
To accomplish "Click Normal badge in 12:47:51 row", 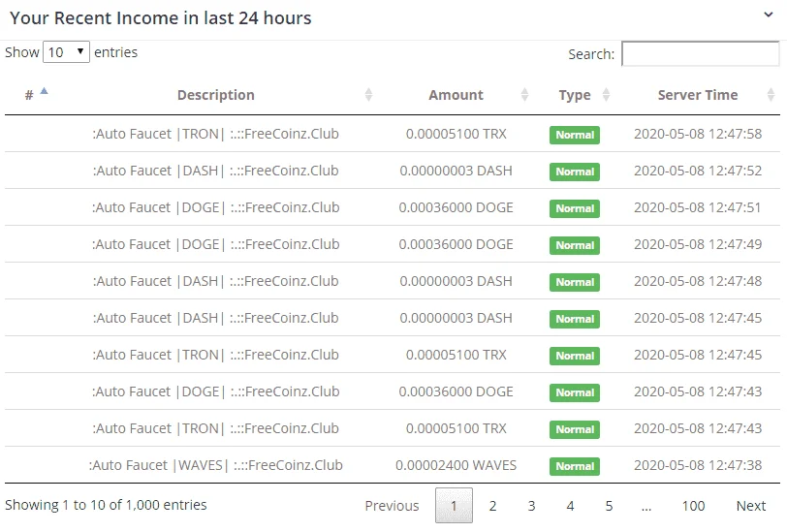I will (575, 208).
